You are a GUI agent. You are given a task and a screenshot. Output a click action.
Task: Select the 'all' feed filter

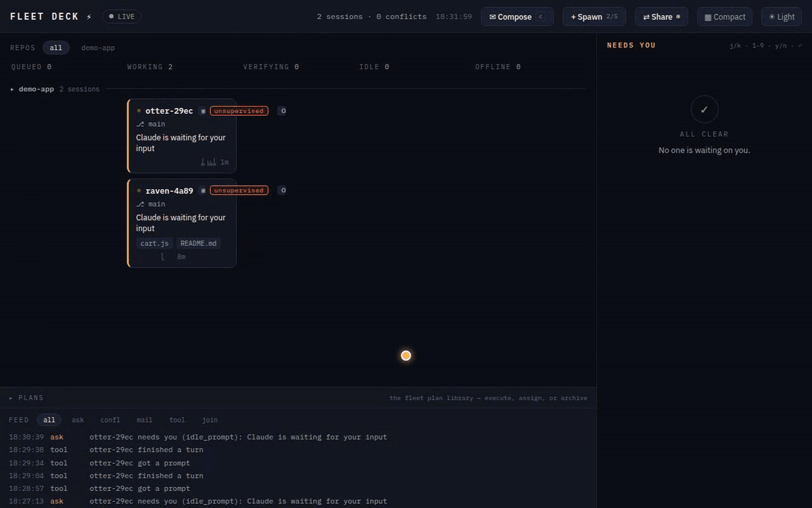tap(49, 420)
